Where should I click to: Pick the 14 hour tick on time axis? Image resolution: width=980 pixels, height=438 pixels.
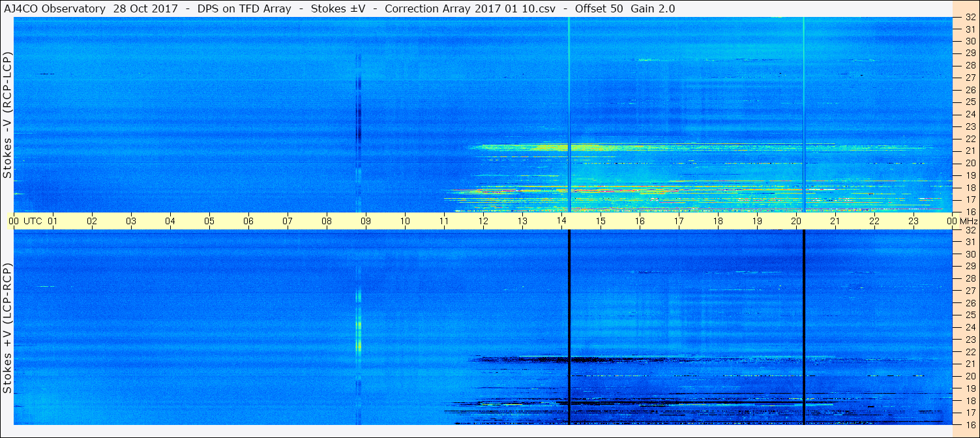click(561, 221)
